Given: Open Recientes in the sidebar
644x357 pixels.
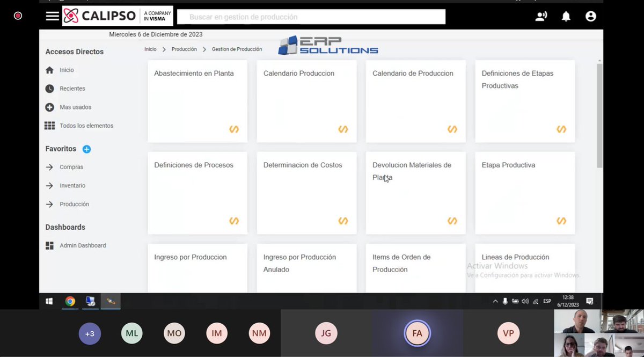Looking at the screenshot, I should point(72,89).
